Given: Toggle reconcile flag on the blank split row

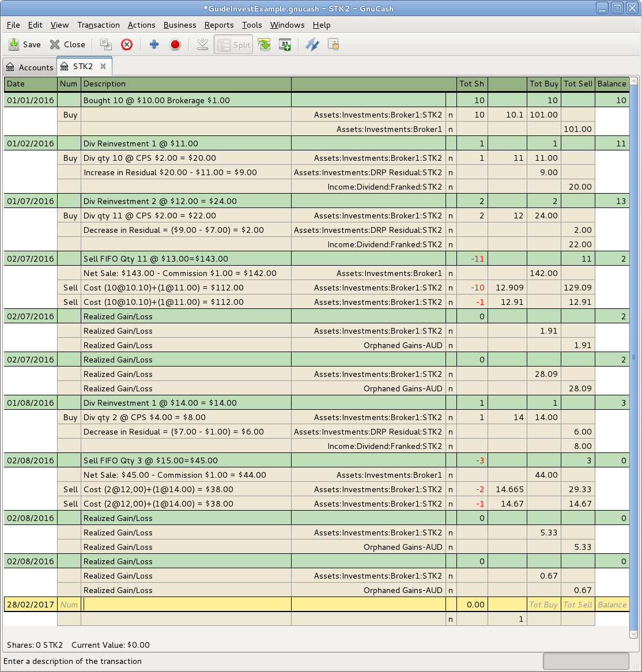Looking at the screenshot, I should point(451,619).
